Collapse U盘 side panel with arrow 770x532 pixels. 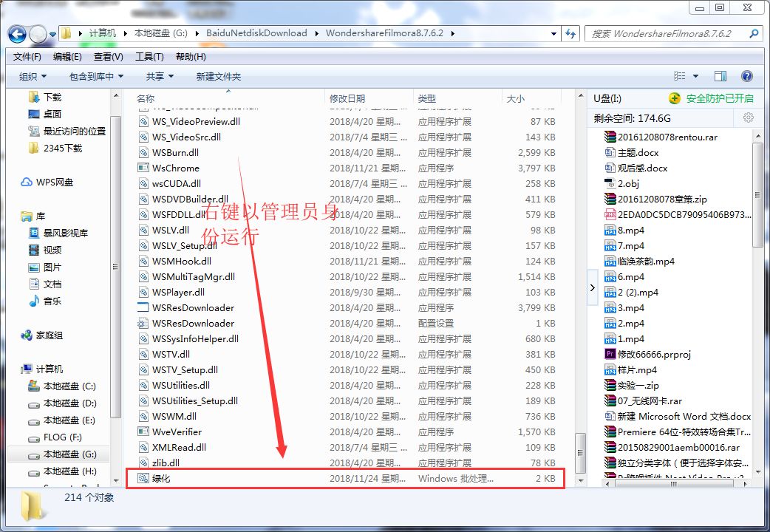[593, 288]
